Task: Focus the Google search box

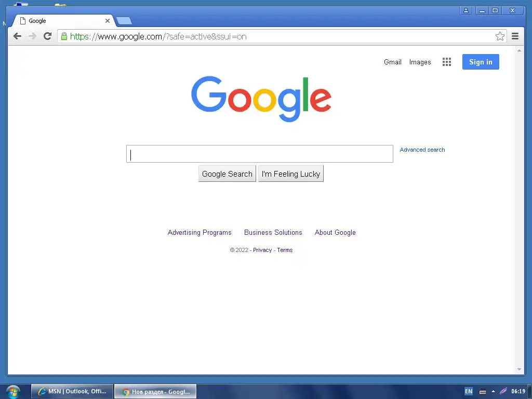Action: click(x=260, y=154)
